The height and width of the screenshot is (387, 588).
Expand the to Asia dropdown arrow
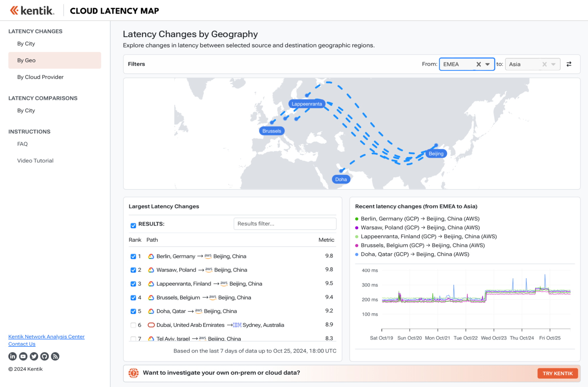tap(553, 64)
